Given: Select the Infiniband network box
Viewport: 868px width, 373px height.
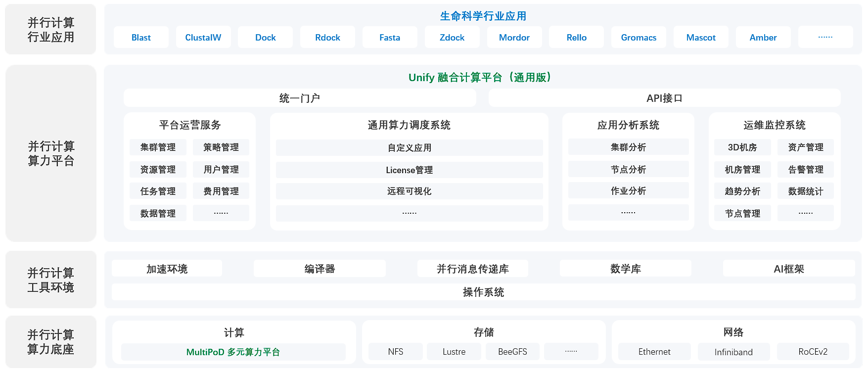Looking at the screenshot, I should click(x=733, y=351).
